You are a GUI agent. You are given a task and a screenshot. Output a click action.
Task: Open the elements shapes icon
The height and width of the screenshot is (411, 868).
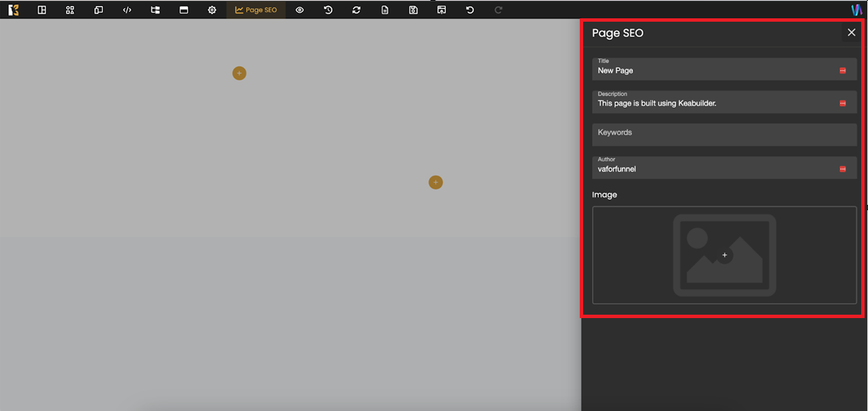(70, 10)
